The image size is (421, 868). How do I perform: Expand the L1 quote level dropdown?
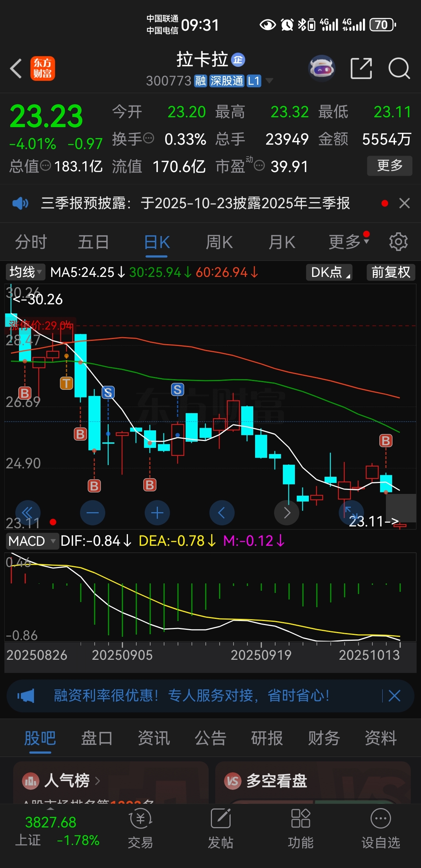coord(269,81)
